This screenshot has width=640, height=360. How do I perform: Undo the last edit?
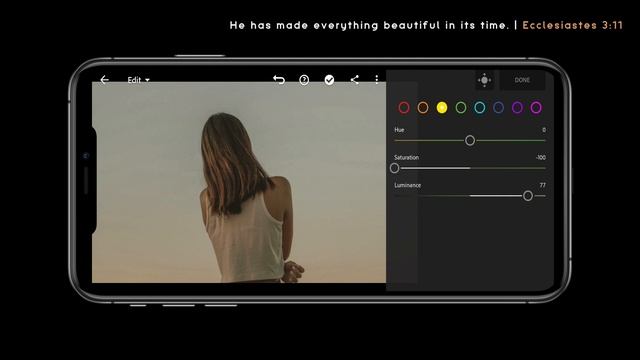pyautogui.click(x=279, y=80)
